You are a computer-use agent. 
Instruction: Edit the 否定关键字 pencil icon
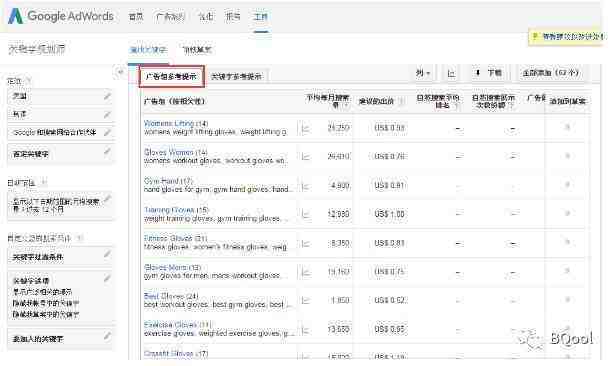tap(107, 151)
